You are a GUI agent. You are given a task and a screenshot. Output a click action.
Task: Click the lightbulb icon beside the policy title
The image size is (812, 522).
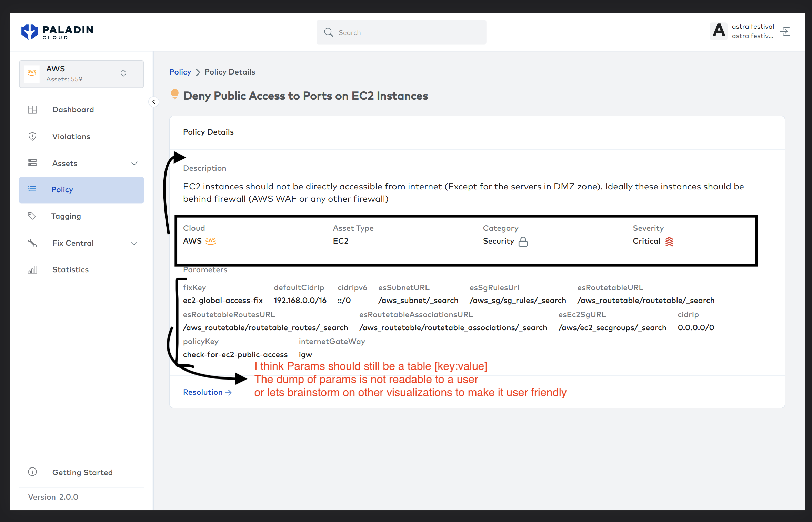click(x=175, y=95)
